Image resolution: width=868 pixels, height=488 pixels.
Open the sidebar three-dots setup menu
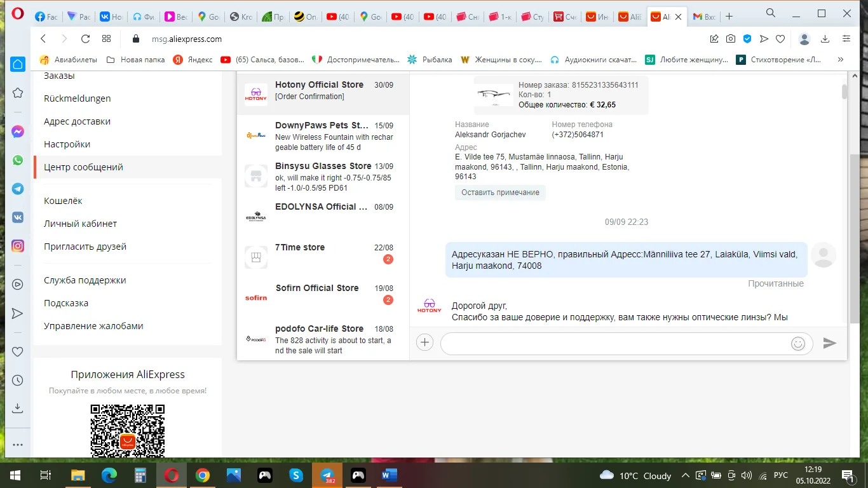coord(18,445)
